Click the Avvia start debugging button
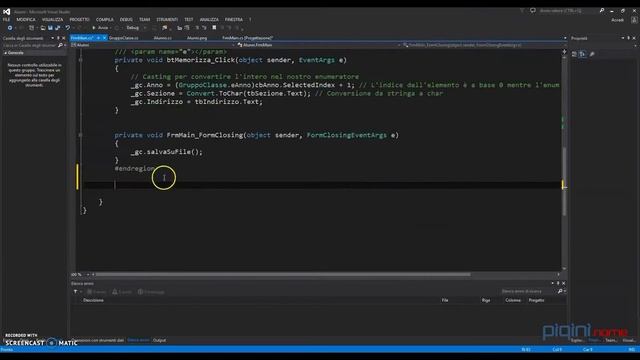640x360 pixels. [x=100, y=28]
